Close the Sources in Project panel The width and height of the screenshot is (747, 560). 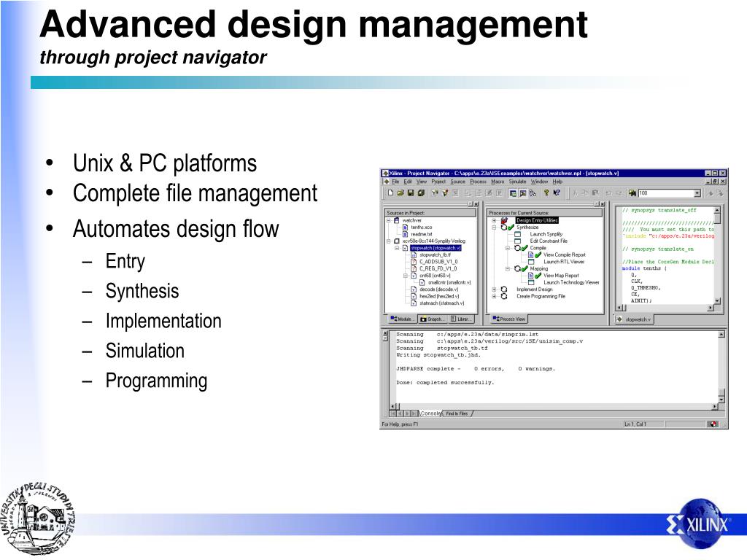pos(475,204)
